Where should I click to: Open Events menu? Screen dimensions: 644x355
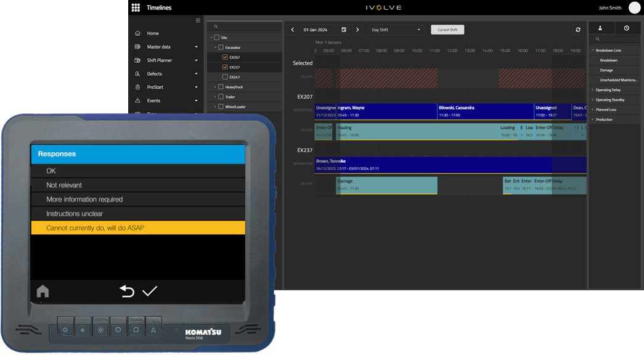(153, 100)
